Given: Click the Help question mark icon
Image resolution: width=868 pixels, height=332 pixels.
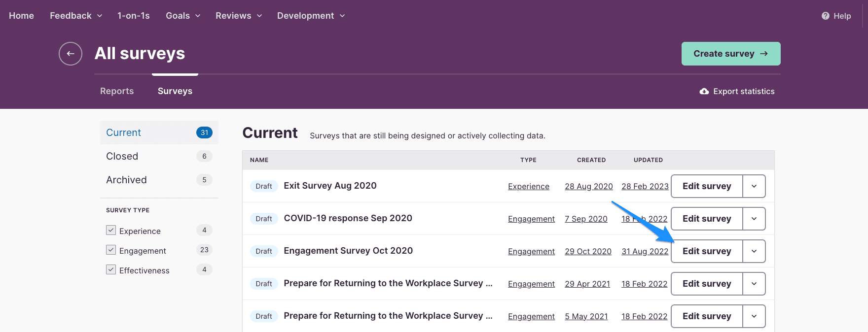Looking at the screenshot, I should (826, 16).
